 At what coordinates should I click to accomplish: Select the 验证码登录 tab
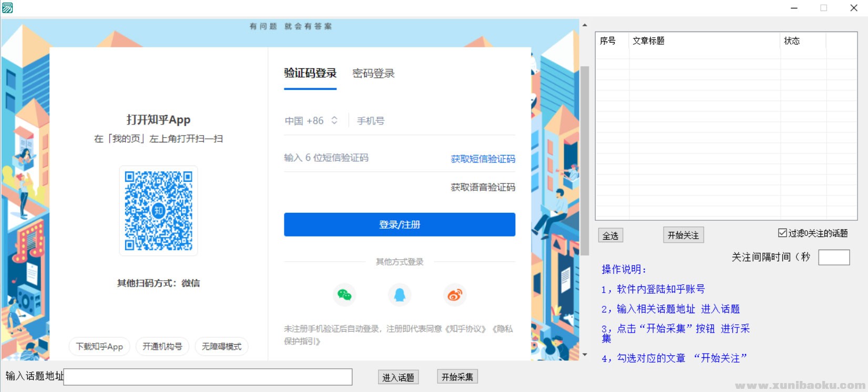(310, 74)
